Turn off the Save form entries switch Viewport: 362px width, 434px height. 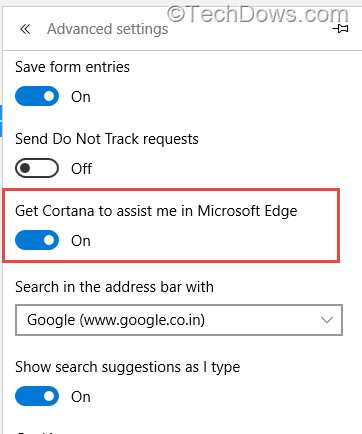point(37,96)
